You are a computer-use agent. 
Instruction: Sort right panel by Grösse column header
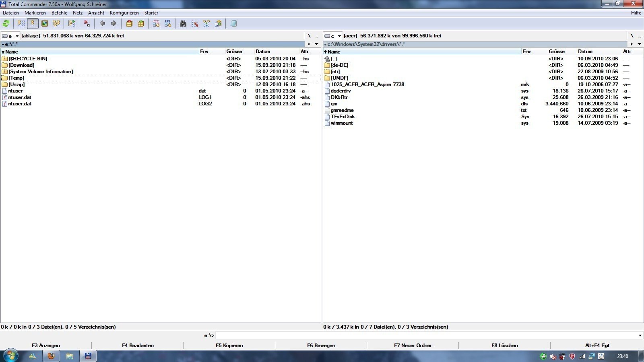pos(562,51)
